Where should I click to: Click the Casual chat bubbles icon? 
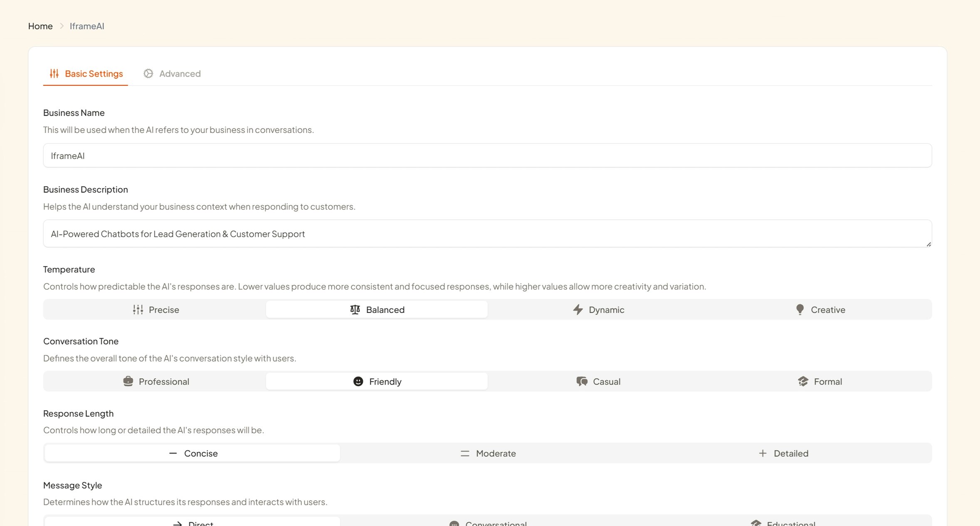click(x=582, y=381)
